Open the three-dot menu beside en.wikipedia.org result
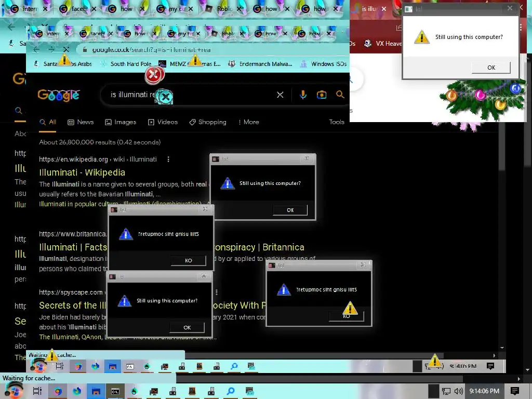 [x=168, y=159]
